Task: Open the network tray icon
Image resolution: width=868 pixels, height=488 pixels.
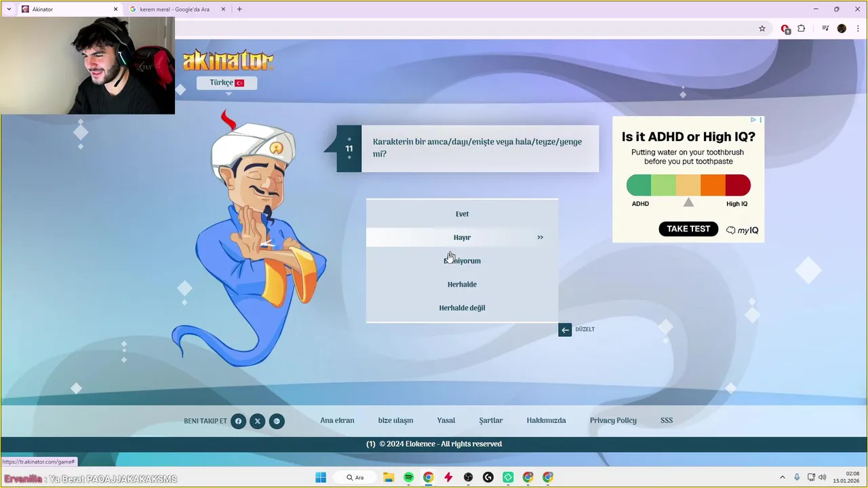Action: coord(811,477)
